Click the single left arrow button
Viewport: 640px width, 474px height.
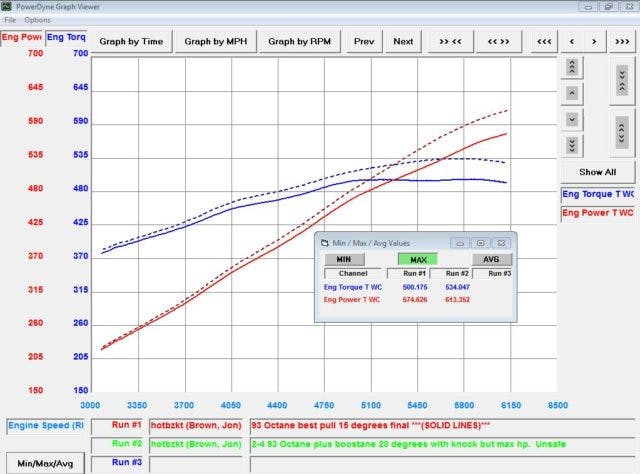[571, 41]
